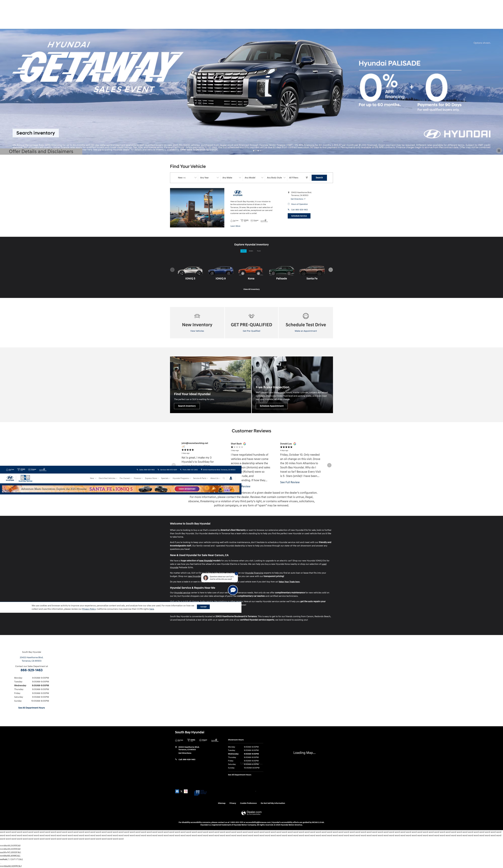Open the Dealer.com footer logo
The height and width of the screenshot is (868, 503).
tap(251, 813)
